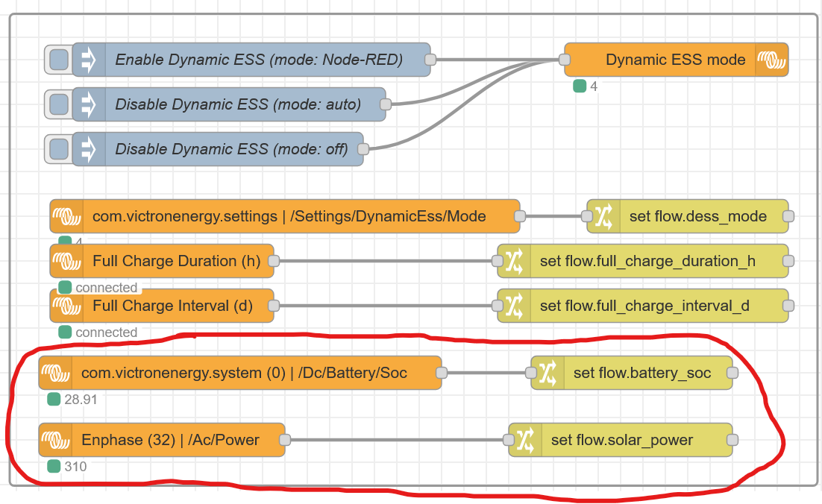Click status value 4 under Dynamic ESS mode

pos(594,86)
